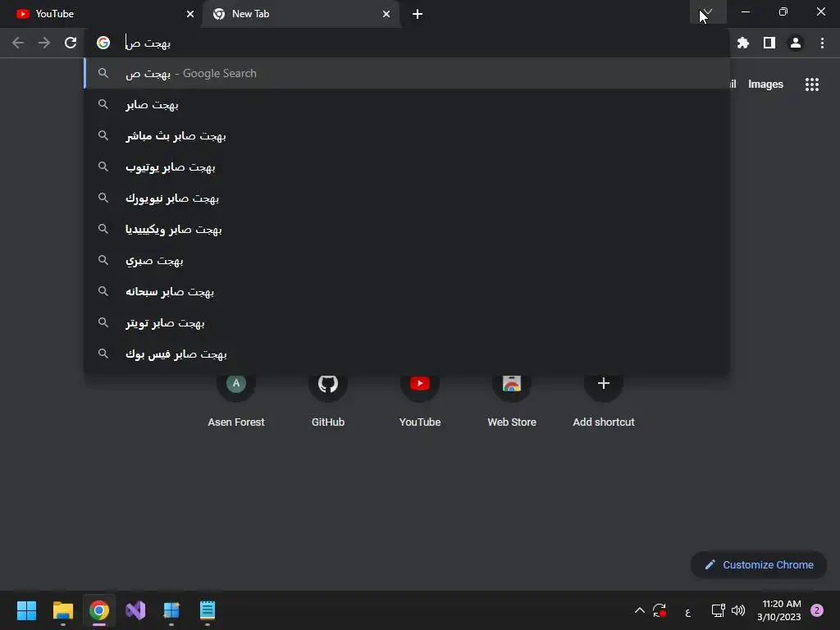Click the sync status tray icon
The height and width of the screenshot is (630, 840).
click(x=660, y=610)
